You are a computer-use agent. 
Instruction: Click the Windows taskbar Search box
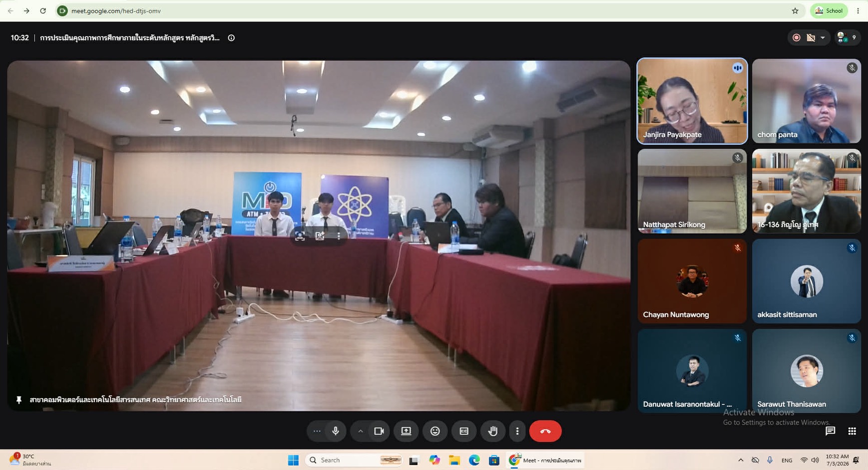point(354,460)
